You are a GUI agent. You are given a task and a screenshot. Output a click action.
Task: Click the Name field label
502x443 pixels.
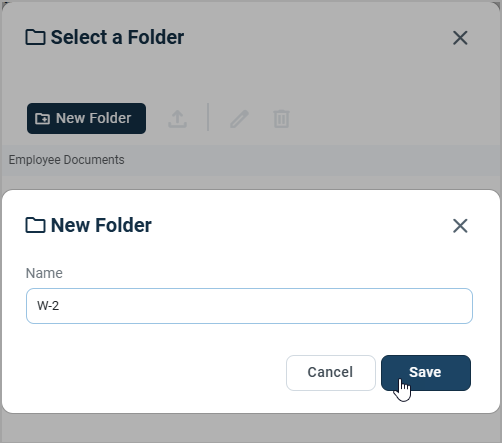(44, 273)
